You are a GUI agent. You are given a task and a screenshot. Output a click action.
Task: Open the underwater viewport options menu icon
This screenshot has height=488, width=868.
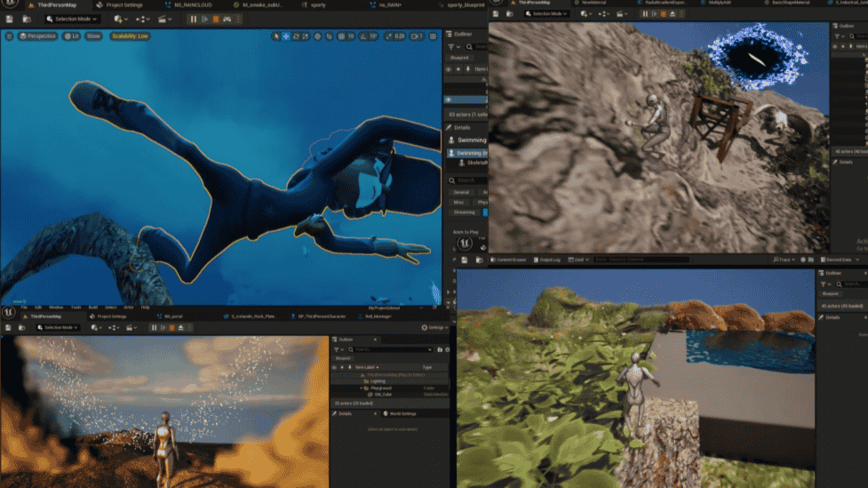pos(10,36)
